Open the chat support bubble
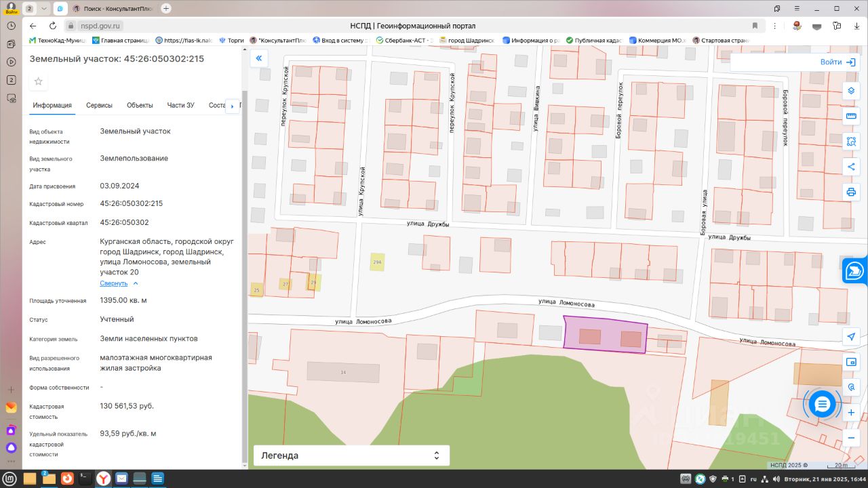Viewport: 868px width, 488px height. (823, 405)
